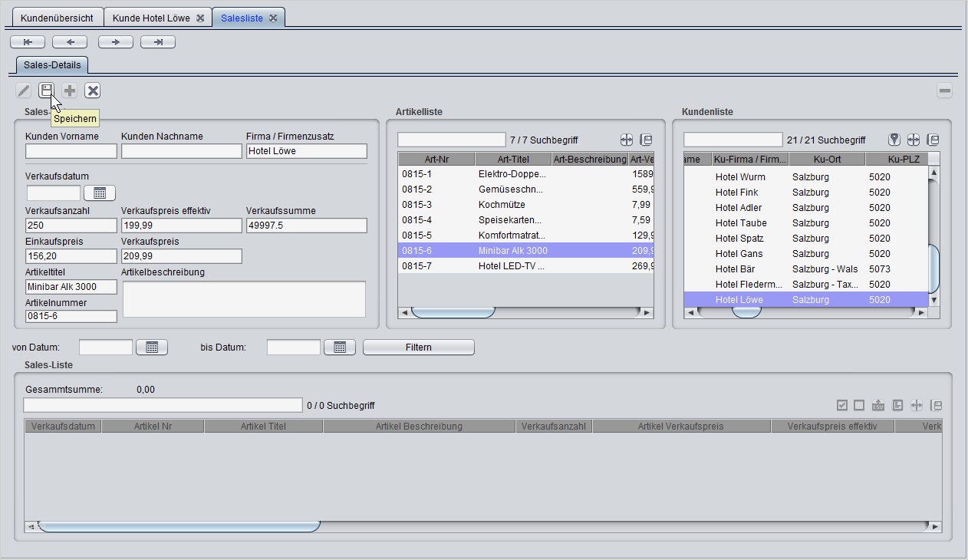
Task: Click the Sales-Liste horizontal scrollbar thumb
Action: point(179,526)
